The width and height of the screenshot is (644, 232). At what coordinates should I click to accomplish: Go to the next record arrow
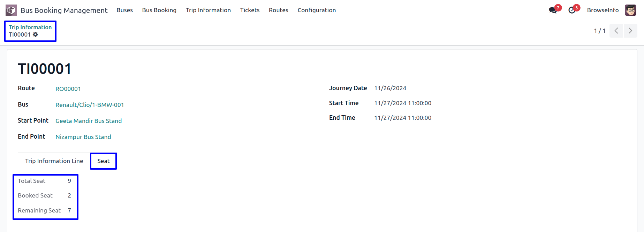[x=630, y=31]
